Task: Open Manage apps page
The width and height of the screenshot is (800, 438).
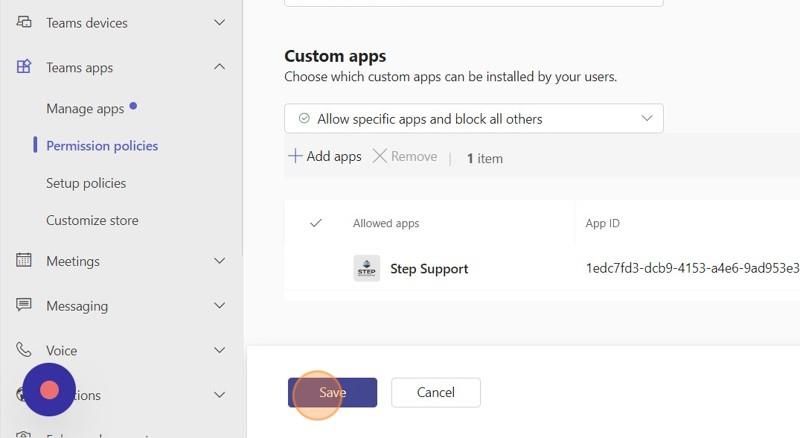Action: coord(85,109)
